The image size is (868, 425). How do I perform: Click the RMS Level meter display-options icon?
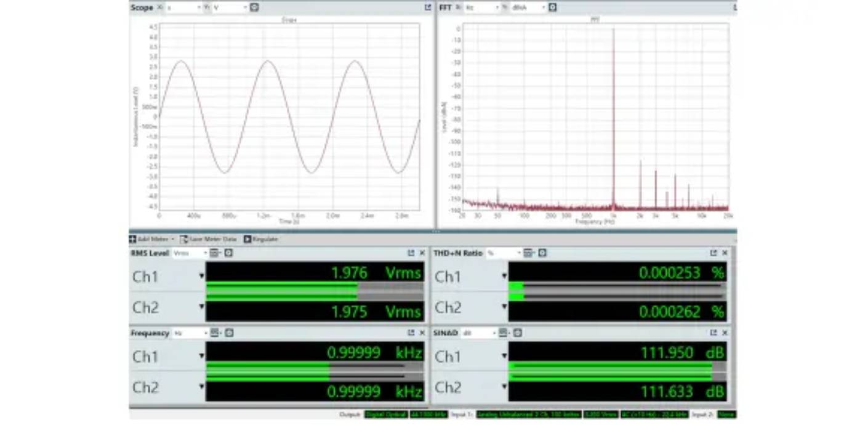point(214,253)
